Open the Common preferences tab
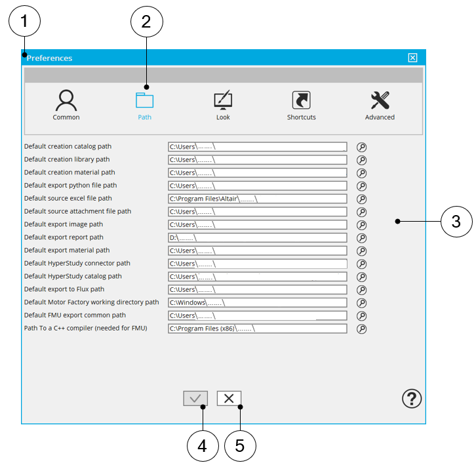The height and width of the screenshot is (465, 476). pos(66,105)
